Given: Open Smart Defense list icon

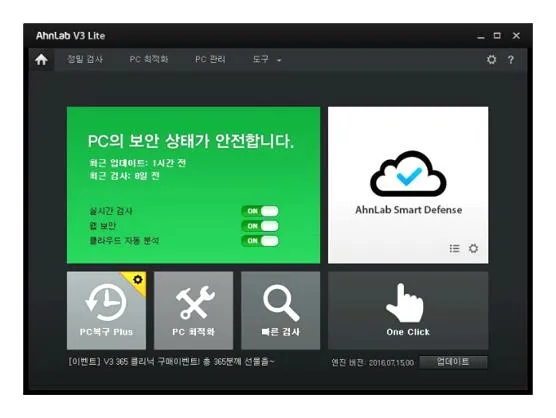Looking at the screenshot, I should 454,249.
